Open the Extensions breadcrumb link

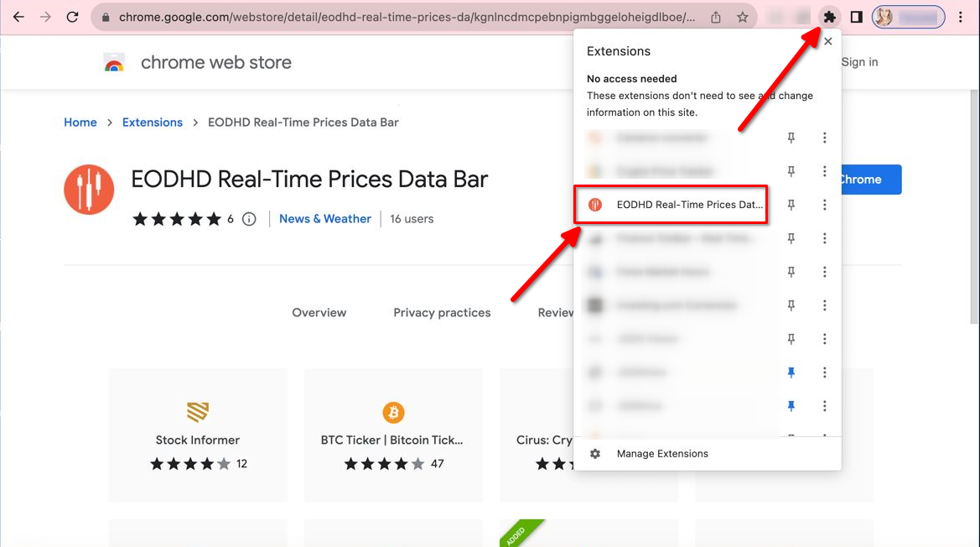(x=153, y=122)
